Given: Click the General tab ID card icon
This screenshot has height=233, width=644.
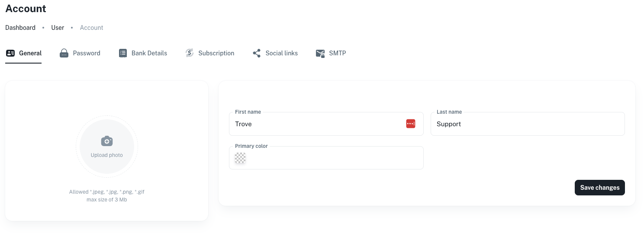Looking at the screenshot, I should [x=10, y=53].
